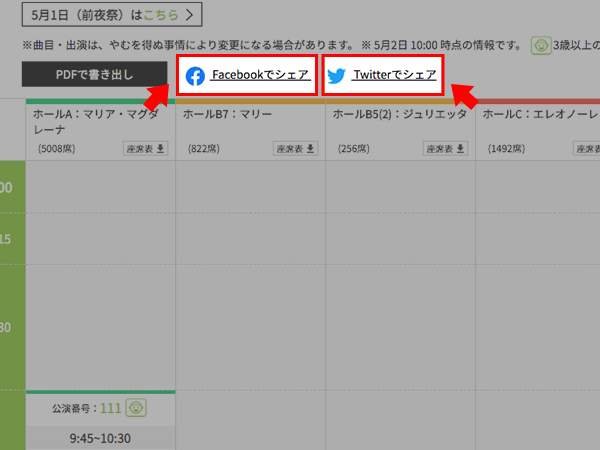Viewport: 600px width, 450px height.
Task: Share via Facebookでシェア link
Action: click(x=260, y=75)
